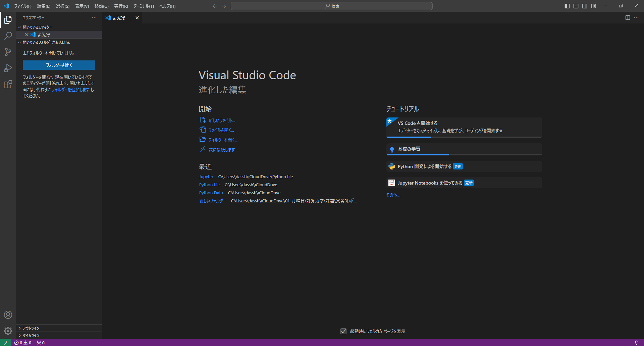Click the フォルダーを開く button
The width and height of the screenshot is (644, 346).
[x=59, y=65]
